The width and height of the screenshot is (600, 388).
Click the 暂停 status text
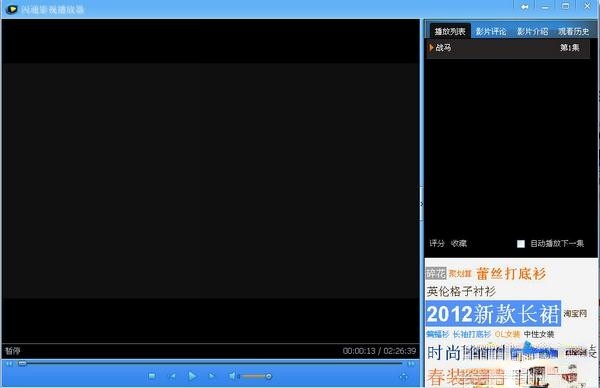13,351
